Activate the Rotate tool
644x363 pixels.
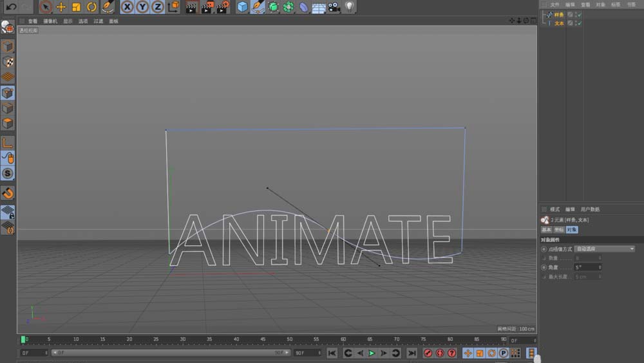pyautogui.click(x=92, y=7)
